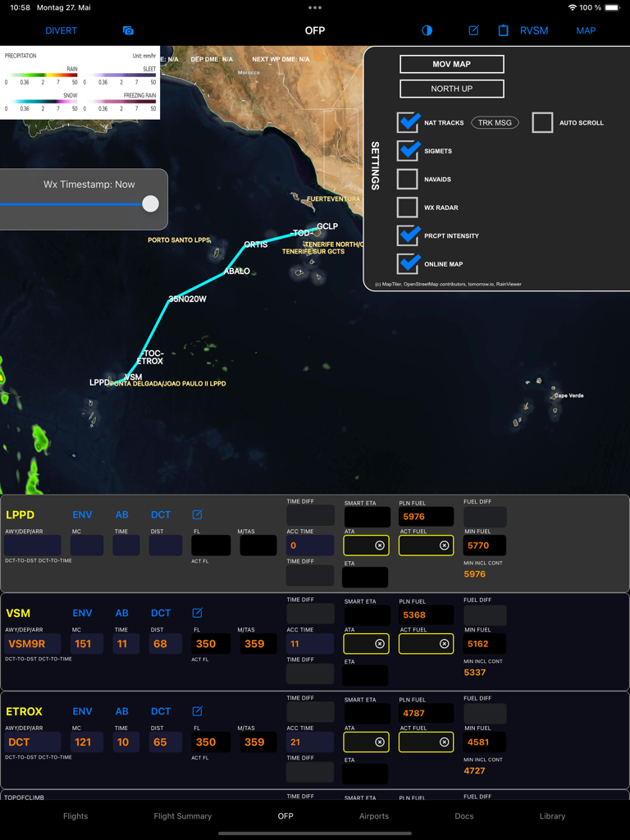Disable the NAT TRACKS checkbox
630x840 pixels.
pos(408,123)
